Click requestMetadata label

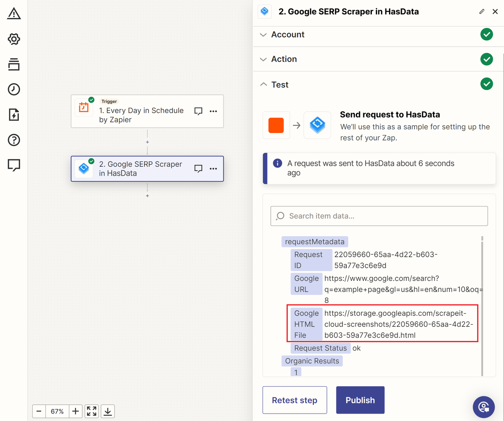(315, 242)
